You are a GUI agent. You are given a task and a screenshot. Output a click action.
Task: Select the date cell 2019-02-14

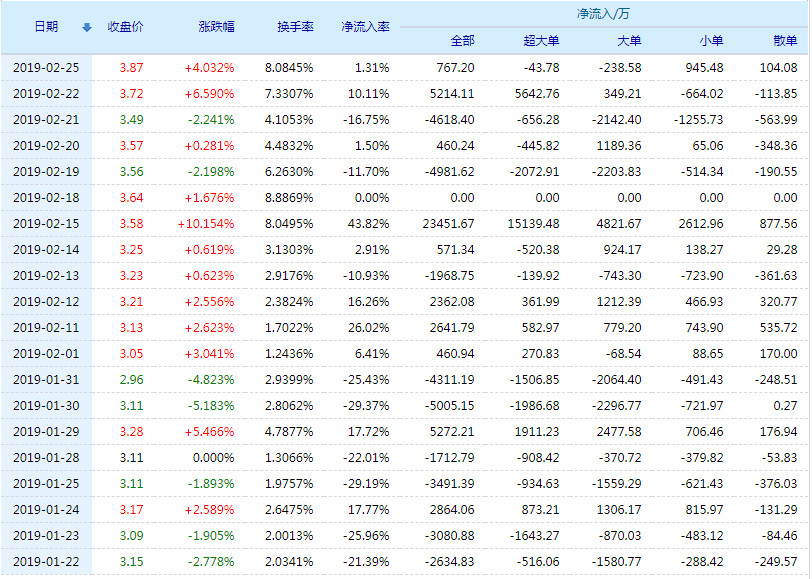click(46, 250)
